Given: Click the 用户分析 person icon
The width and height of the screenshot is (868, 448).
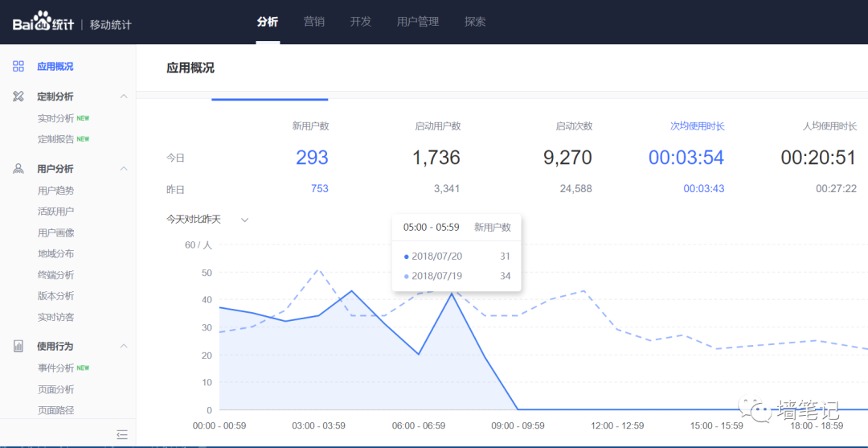Looking at the screenshot, I should (x=18, y=169).
